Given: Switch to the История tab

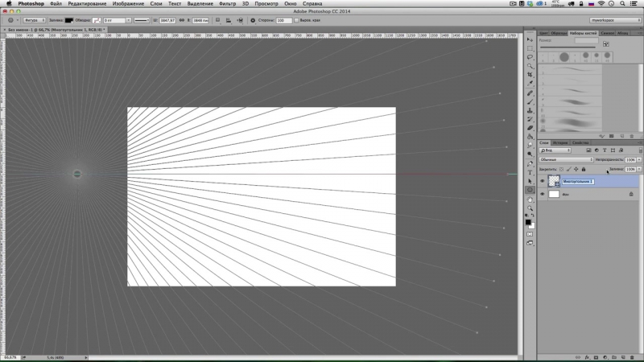Looking at the screenshot, I should coord(559,142).
